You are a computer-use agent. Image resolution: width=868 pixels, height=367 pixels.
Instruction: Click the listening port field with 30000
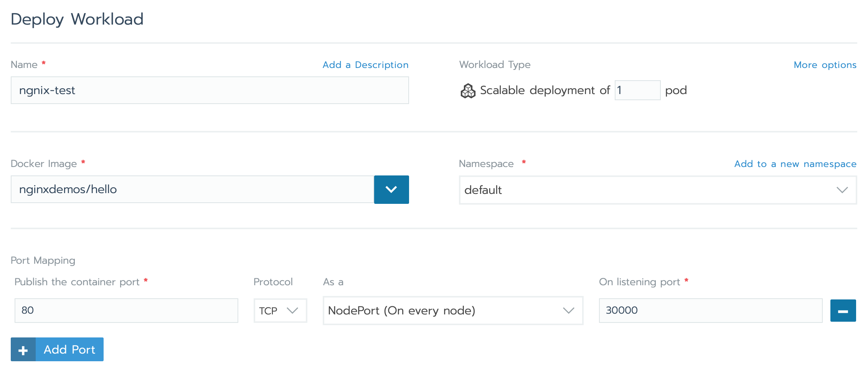(710, 311)
